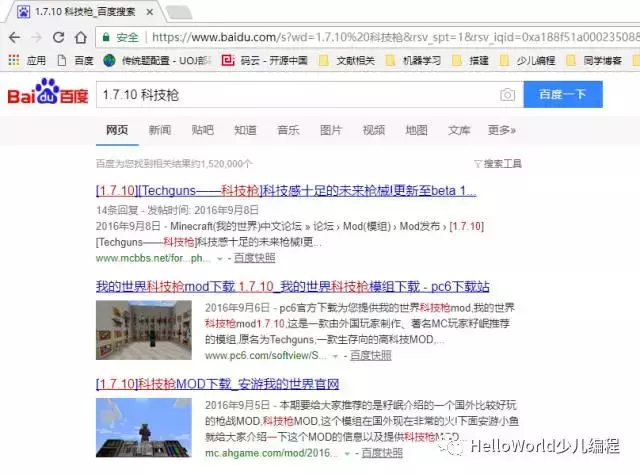Open the 机器学习 bookmark folder
Screen dimensions: 640x474
(x=413, y=61)
